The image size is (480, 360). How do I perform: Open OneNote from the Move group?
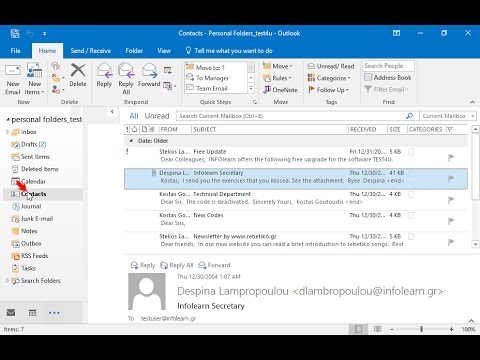pyautogui.click(x=280, y=90)
